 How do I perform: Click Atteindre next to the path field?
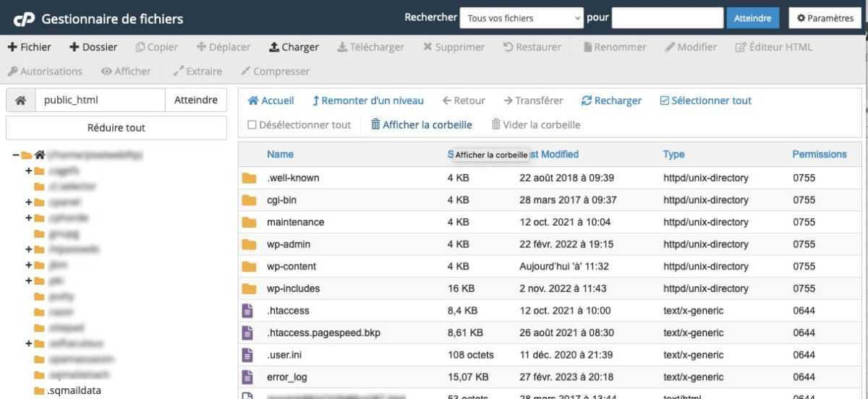tap(196, 100)
